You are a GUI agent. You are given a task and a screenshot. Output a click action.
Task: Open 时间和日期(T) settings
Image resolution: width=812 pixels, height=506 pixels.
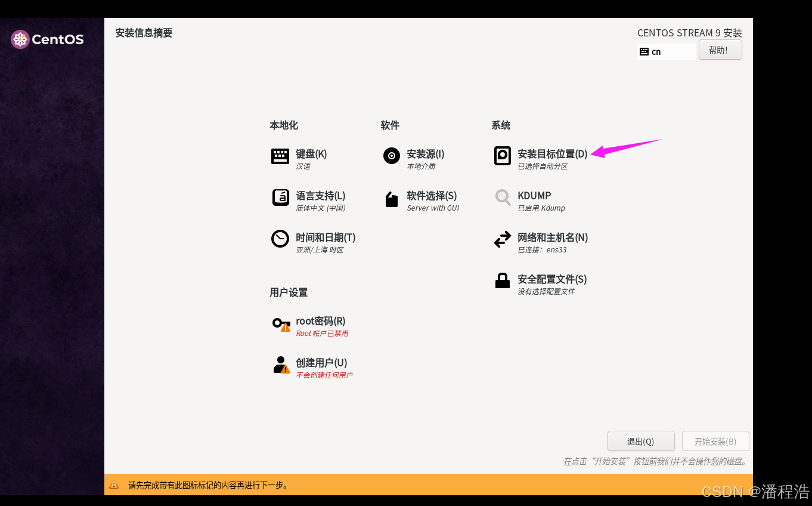click(326, 237)
